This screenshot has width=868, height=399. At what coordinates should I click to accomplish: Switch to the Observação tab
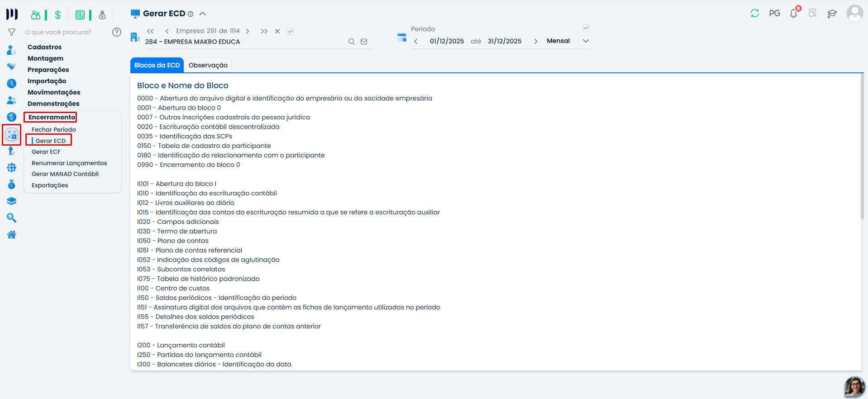[208, 65]
